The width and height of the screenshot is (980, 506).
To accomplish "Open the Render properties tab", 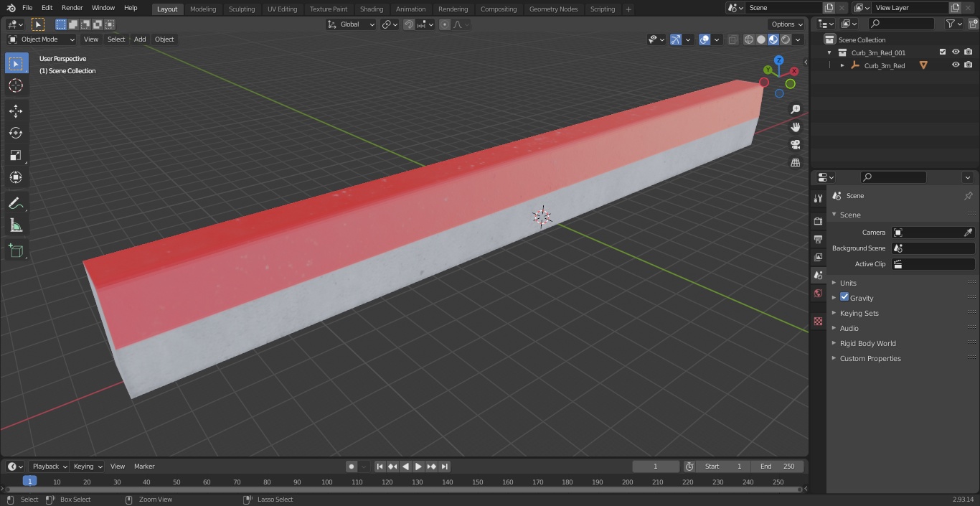I will [818, 221].
